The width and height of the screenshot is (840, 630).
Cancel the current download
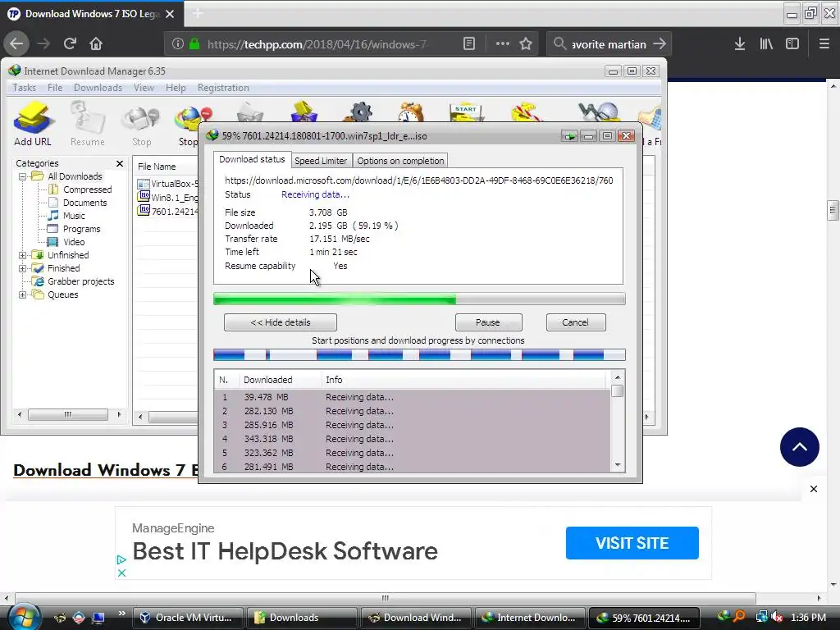tap(575, 322)
